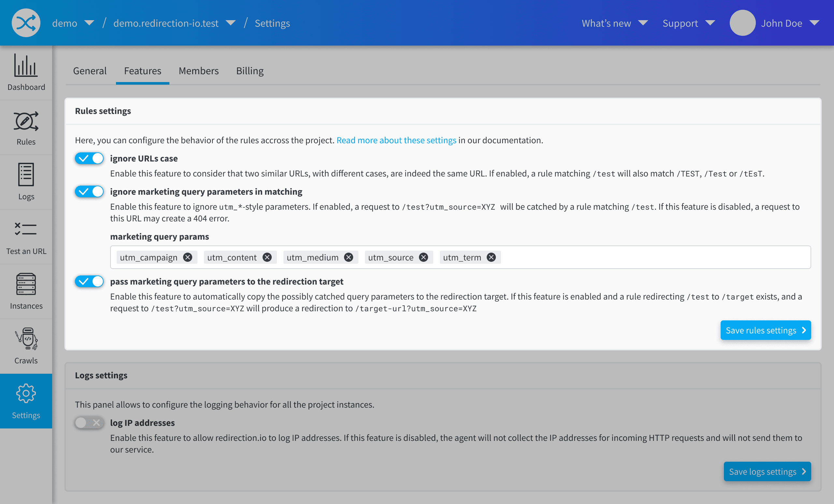Click Save rules settings button
Viewport: 834px width, 504px height.
(x=766, y=330)
